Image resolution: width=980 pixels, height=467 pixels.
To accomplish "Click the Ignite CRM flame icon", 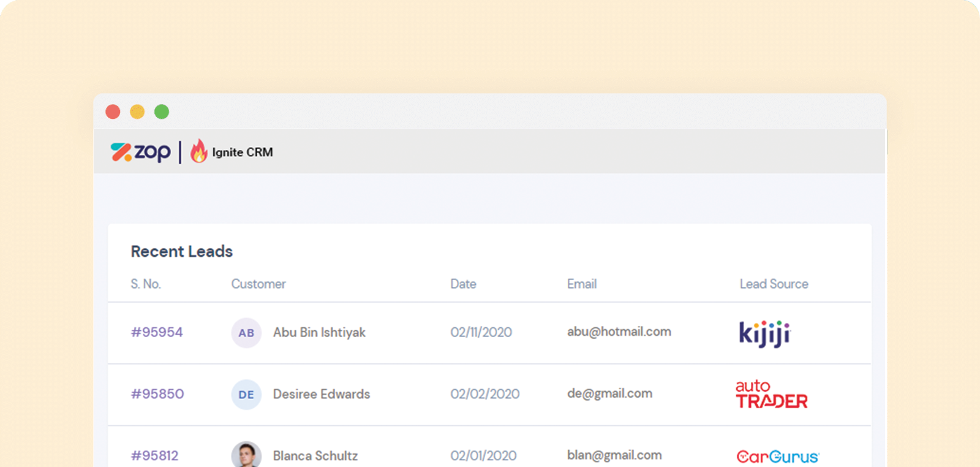I will (198, 151).
